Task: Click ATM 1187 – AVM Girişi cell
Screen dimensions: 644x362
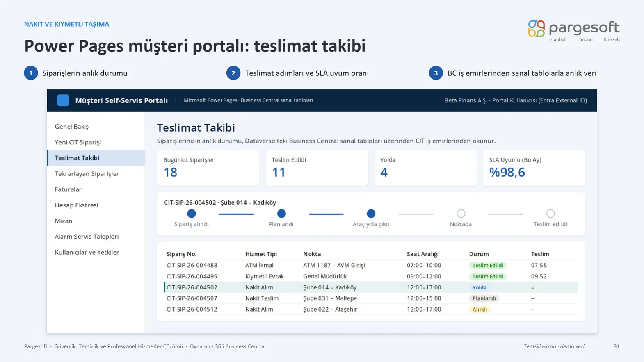Action: tap(334, 265)
